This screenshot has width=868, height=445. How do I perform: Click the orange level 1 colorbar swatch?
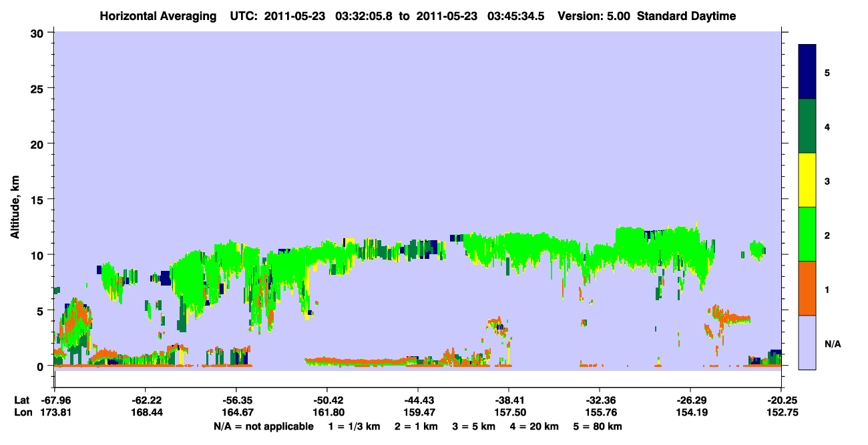coord(807,288)
